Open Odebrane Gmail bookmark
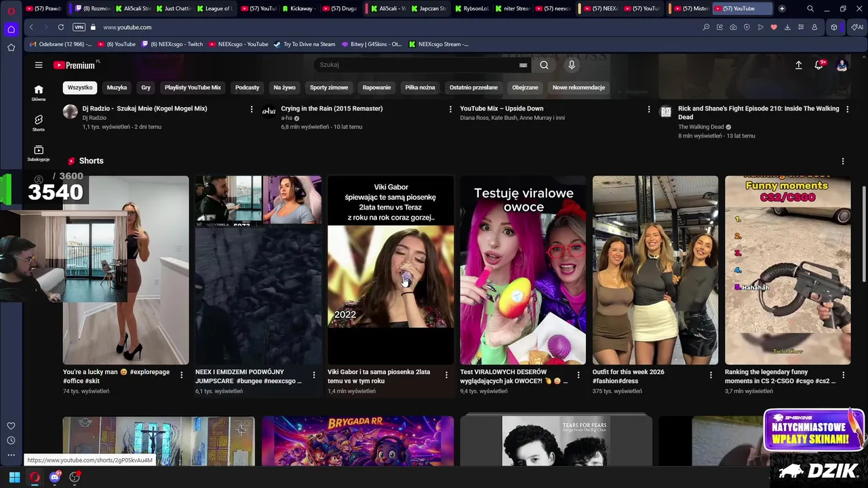 [x=60, y=44]
